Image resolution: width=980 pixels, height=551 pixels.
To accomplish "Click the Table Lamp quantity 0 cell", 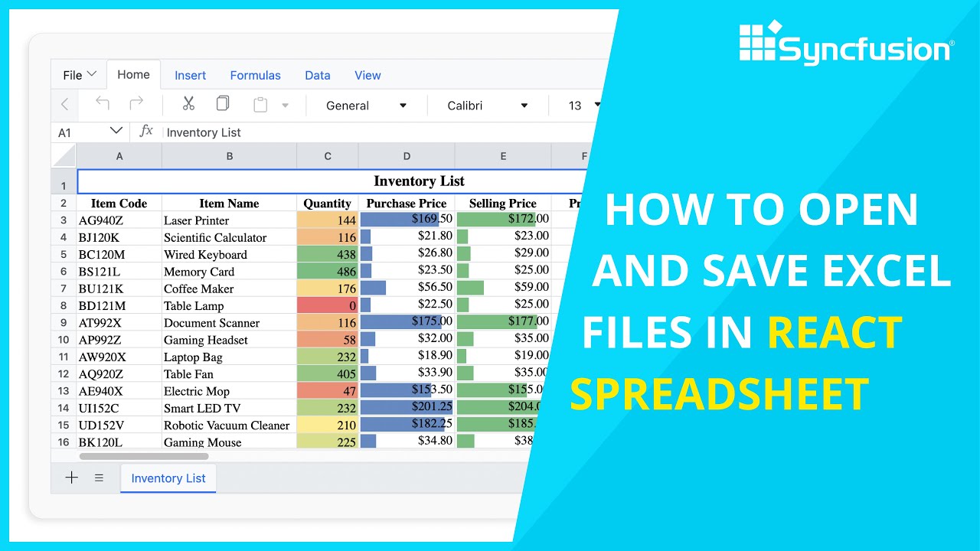I will (x=328, y=305).
